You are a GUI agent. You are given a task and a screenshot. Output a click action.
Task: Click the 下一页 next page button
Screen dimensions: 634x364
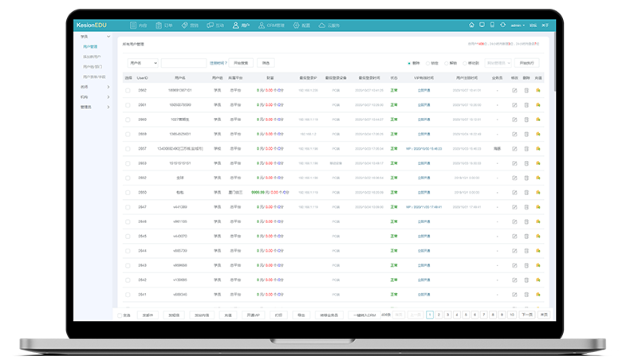(526, 315)
